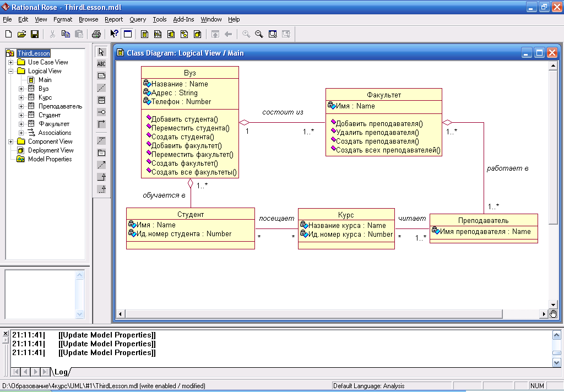Click the Browse Deployment Diagram toolbar icon
This screenshot has height=392, width=564.
click(x=198, y=34)
